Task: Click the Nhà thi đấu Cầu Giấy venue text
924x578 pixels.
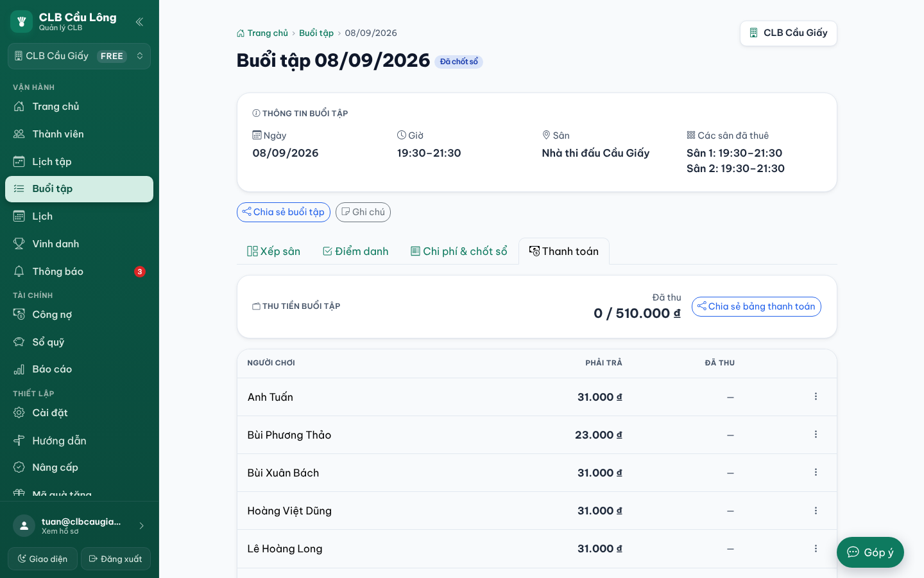Action: (x=595, y=153)
